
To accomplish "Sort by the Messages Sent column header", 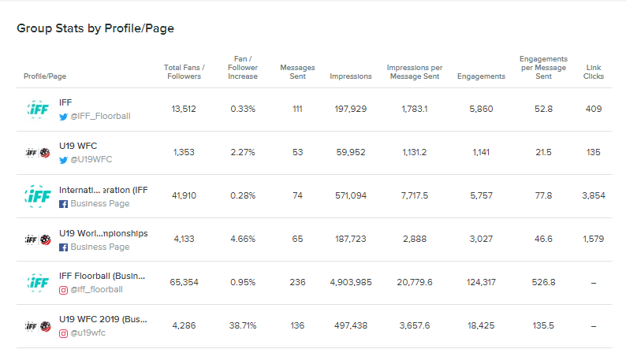I will 297,72.
